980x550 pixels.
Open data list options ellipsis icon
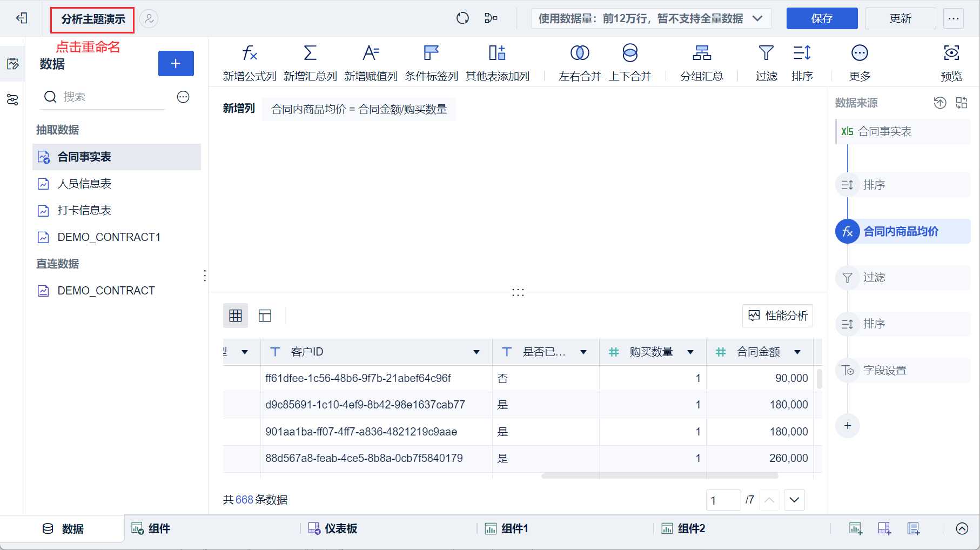pos(183,97)
